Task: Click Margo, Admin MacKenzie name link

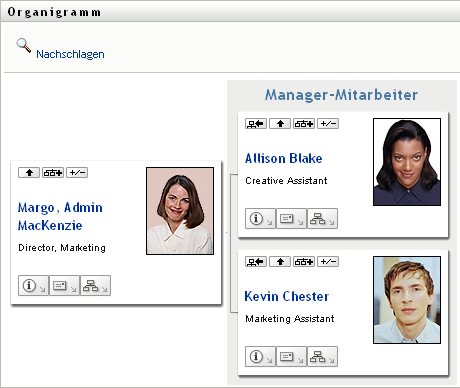Action: (x=60, y=216)
